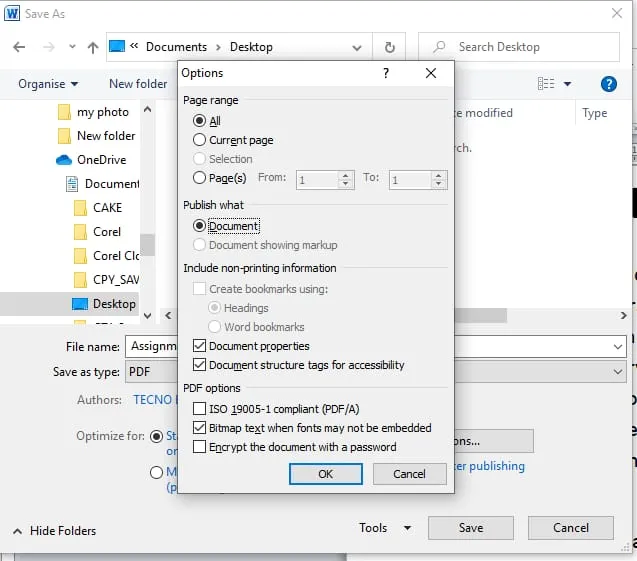This screenshot has width=637, height=561.
Task: Toggle 'Document structure tags for accessibility'
Action: point(199,365)
